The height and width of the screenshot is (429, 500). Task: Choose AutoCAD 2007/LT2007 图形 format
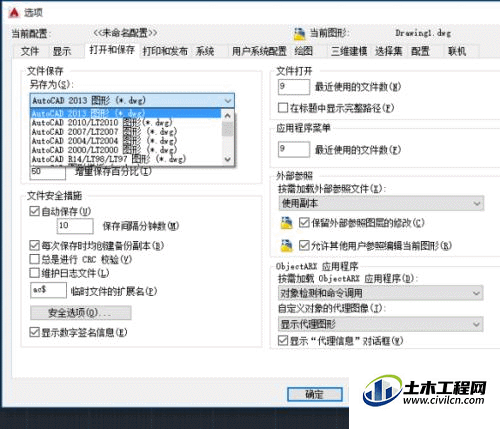coord(125,132)
